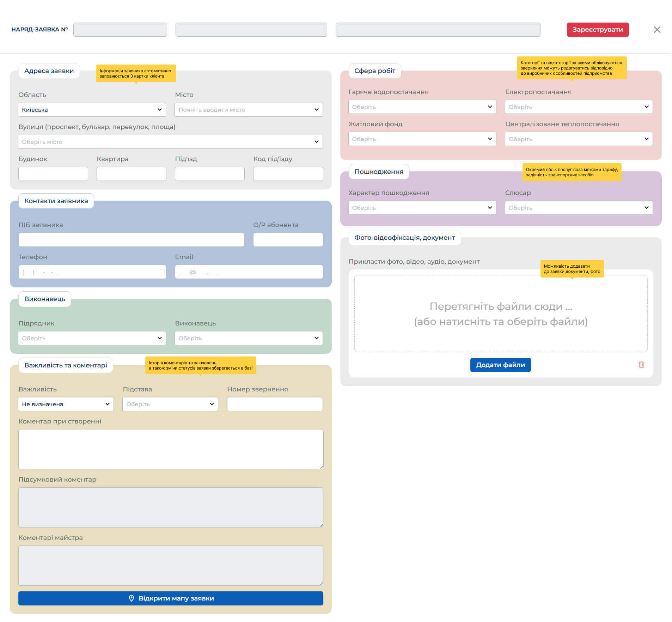Open the Важливість dropdown set to Не визначена
Image resolution: width=672 pixels, height=622 pixels.
(66, 404)
